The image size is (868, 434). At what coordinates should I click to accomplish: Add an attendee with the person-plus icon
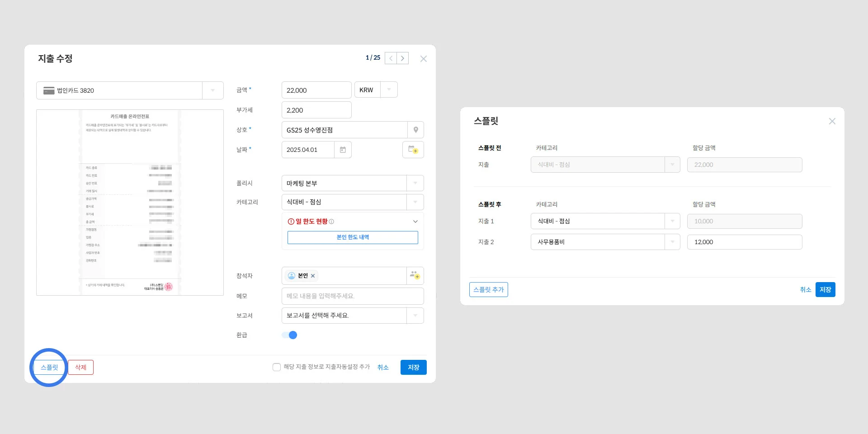click(415, 276)
